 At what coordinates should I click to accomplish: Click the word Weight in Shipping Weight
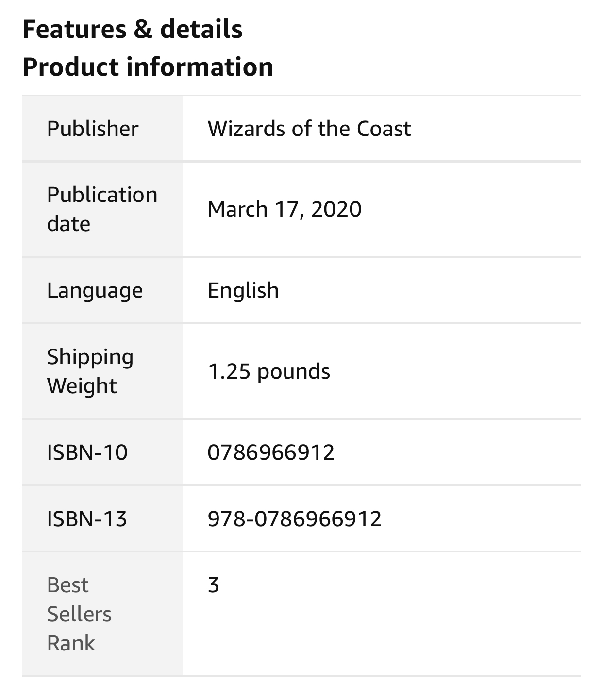[82, 386]
